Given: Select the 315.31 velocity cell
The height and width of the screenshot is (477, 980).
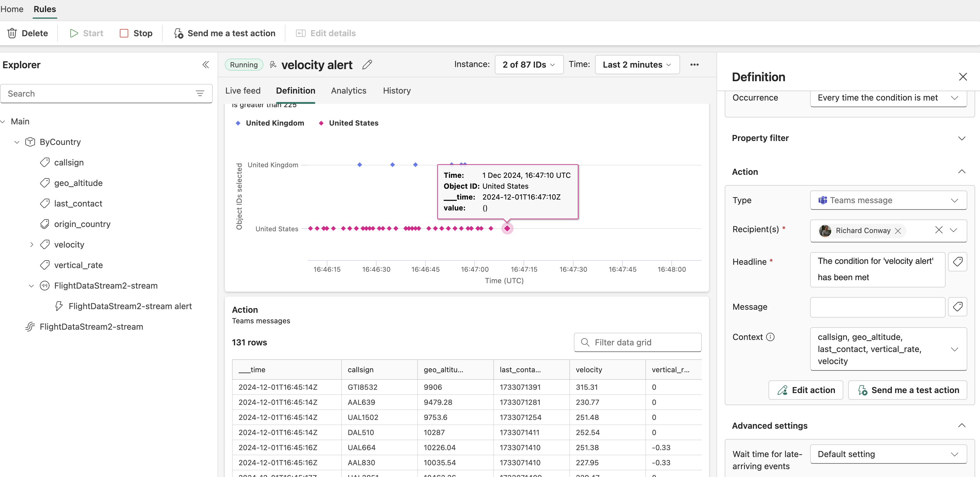Looking at the screenshot, I should [x=607, y=387].
